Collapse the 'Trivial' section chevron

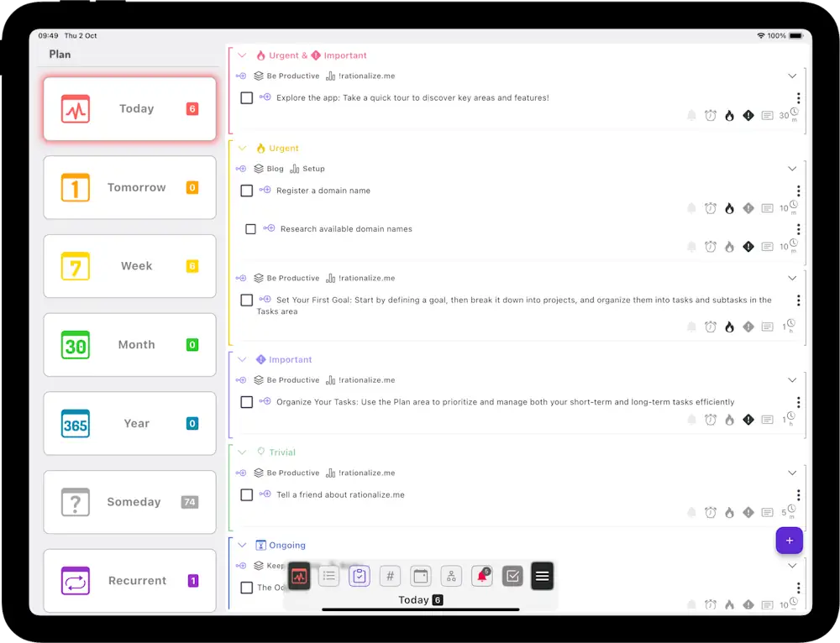point(242,452)
